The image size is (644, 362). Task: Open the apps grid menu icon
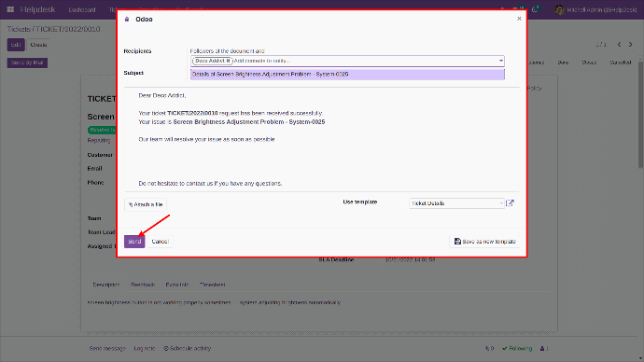tap(10, 9)
